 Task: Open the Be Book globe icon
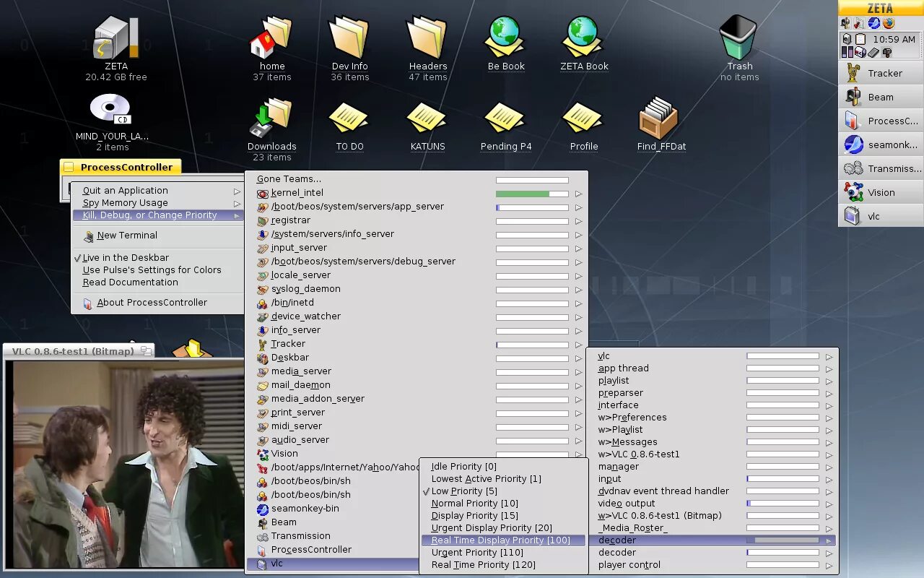[x=505, y=38]
